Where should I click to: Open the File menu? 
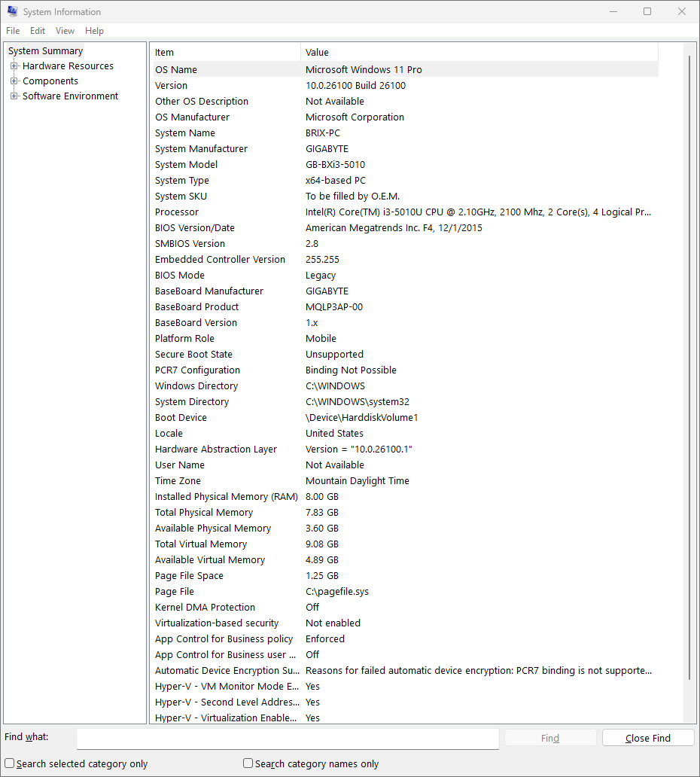(x=13, y=31)
